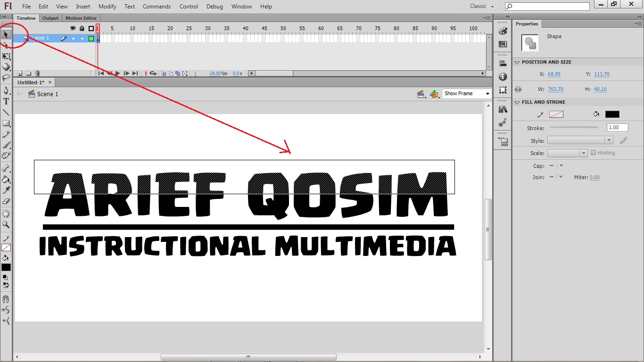The height and width of the screenshot is (362, 644).
Task: Toggle the Snap to Objects magnet
Action: click(6, 299)
